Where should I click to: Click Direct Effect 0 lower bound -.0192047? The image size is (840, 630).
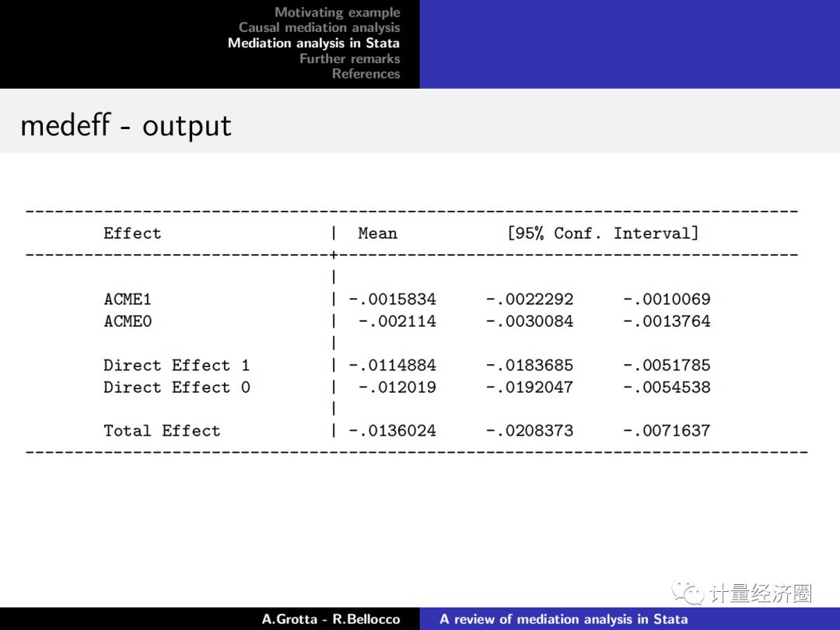point(530,387)
